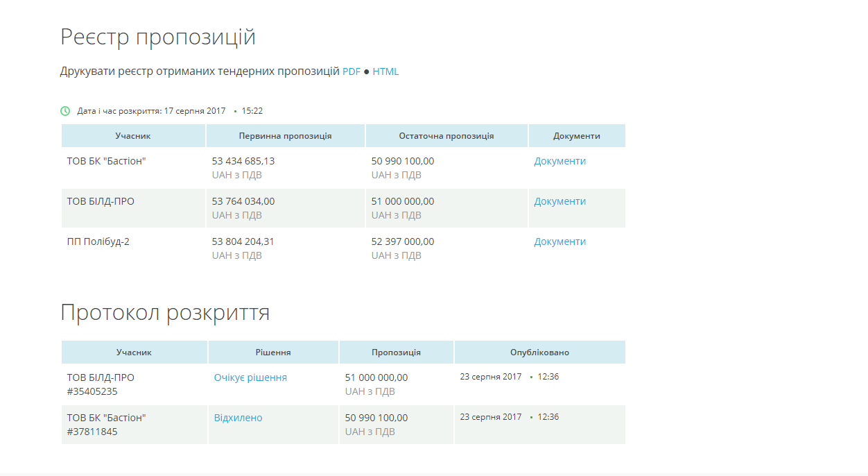The width and height of the screenshot is (868, 476).
Task: Click the Очікує рішення decision link
Action: [250, 377]
